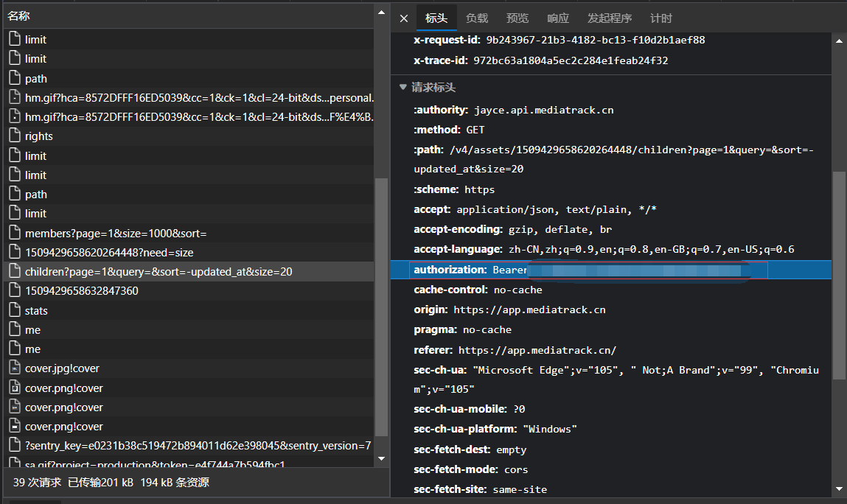847x504 pixels.
Task: Switch to the 负载 tab
Action: (477, 18)
